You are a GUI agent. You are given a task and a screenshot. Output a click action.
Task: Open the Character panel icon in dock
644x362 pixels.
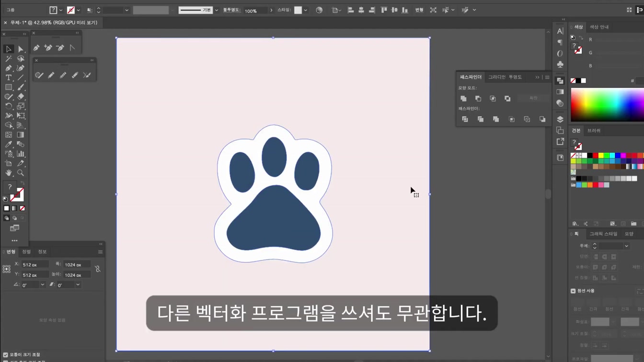pos(560,31)
